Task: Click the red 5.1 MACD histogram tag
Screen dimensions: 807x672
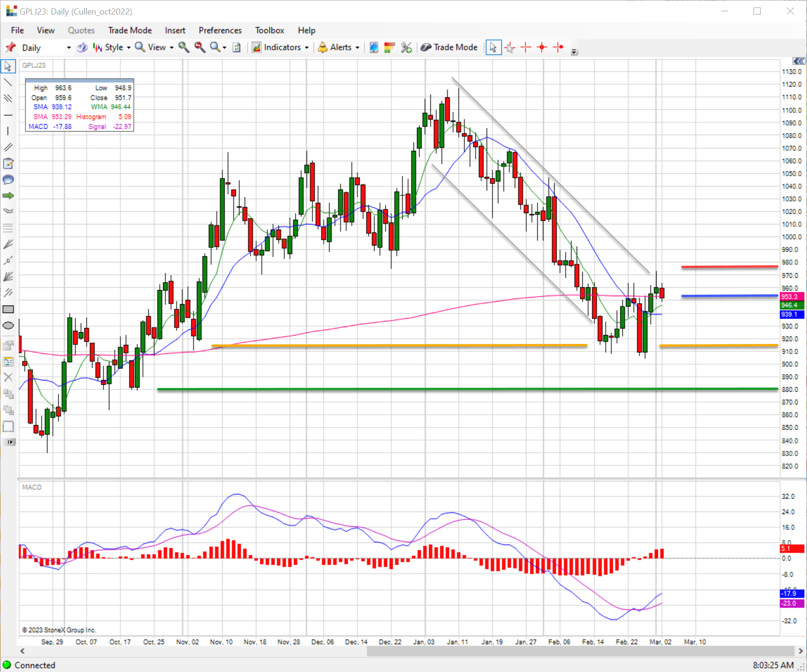Action: [x=792, y=548]
